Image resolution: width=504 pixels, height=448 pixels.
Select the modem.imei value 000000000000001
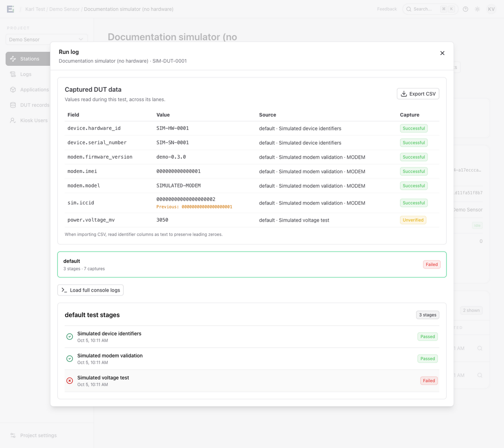click(x=178, y=171)
